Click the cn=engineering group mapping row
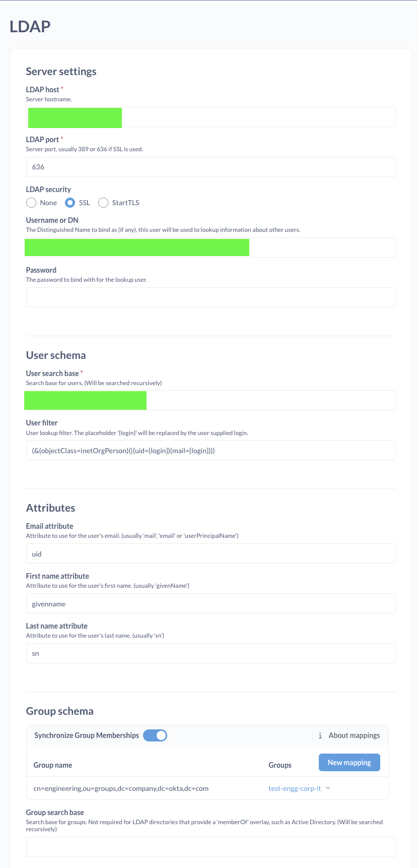The height and width of the screenshot is (868, 417). (x=121, y=788)
